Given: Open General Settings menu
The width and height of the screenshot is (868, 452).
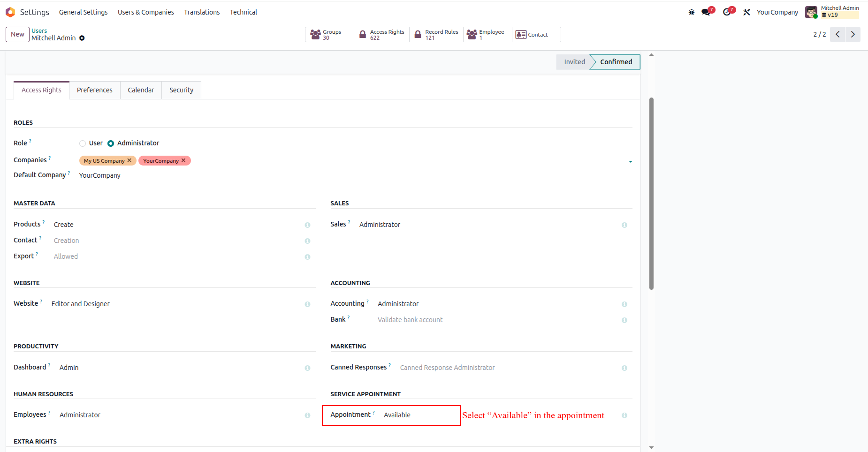Looking at the screenshot, I should click(x=83, y=12).
